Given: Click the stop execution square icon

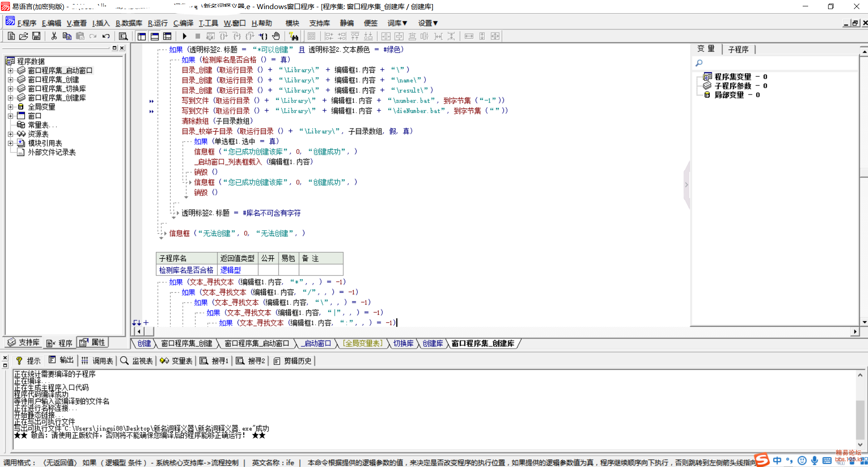Looking at the screenshot, I should pos(198,36).
